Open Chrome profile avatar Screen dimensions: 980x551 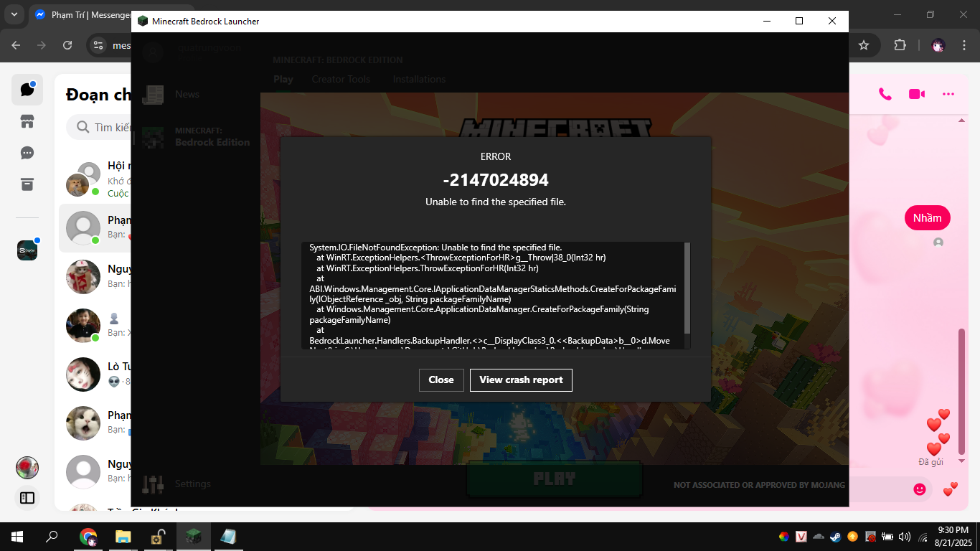pyautogui.click(x=938, y=45)
